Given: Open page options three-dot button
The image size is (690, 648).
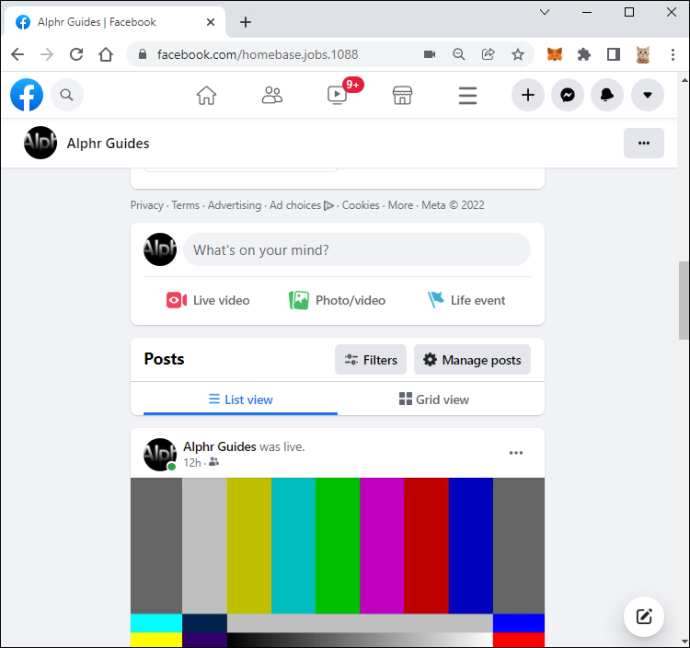Looking at the screenshot, I should coord(644,143).
